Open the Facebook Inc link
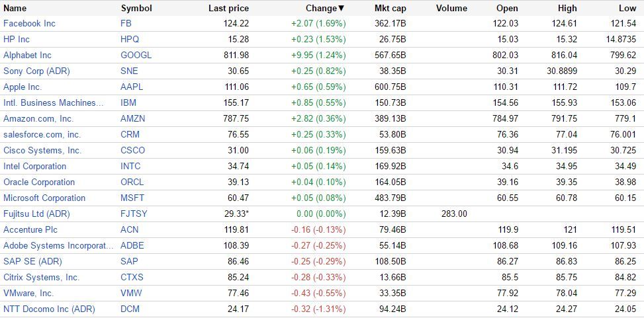 (30, 23)
